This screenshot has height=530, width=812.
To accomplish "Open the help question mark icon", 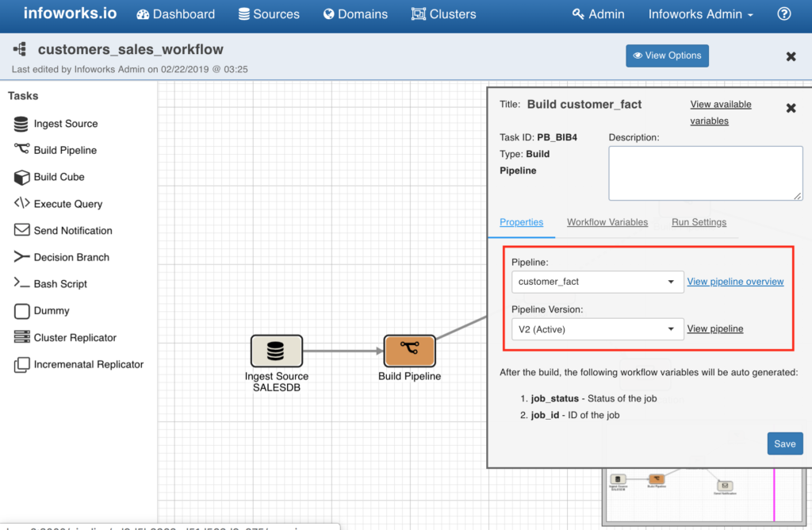I will 783,13.
